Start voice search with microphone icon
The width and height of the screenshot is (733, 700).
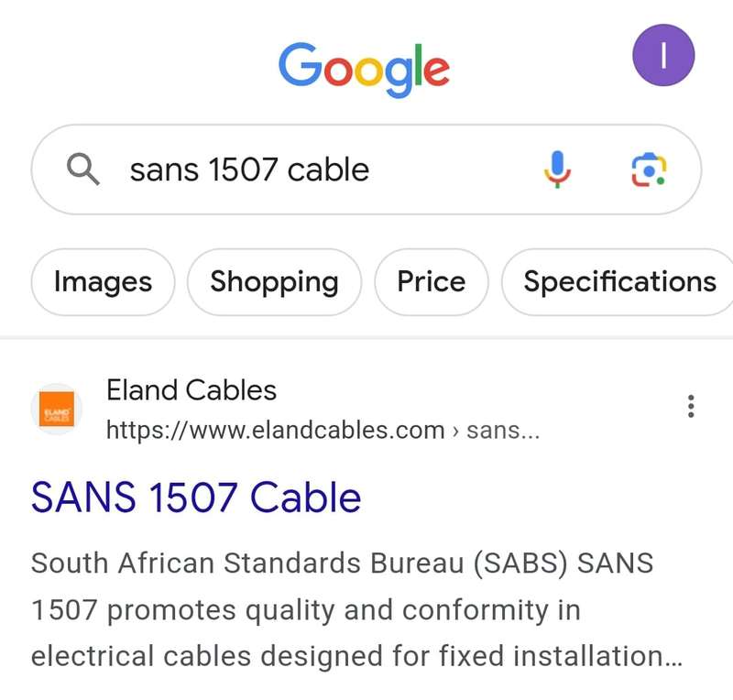coord(557,170)
